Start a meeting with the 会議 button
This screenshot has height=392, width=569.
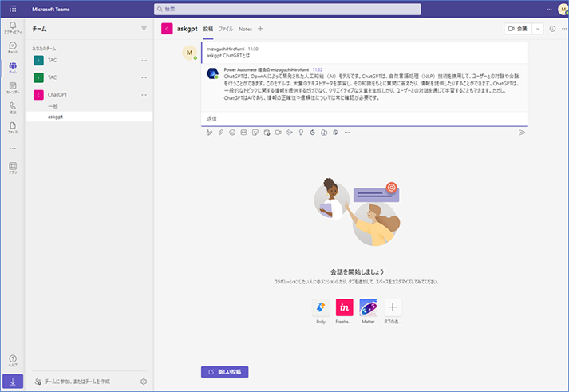pos(518,29)
